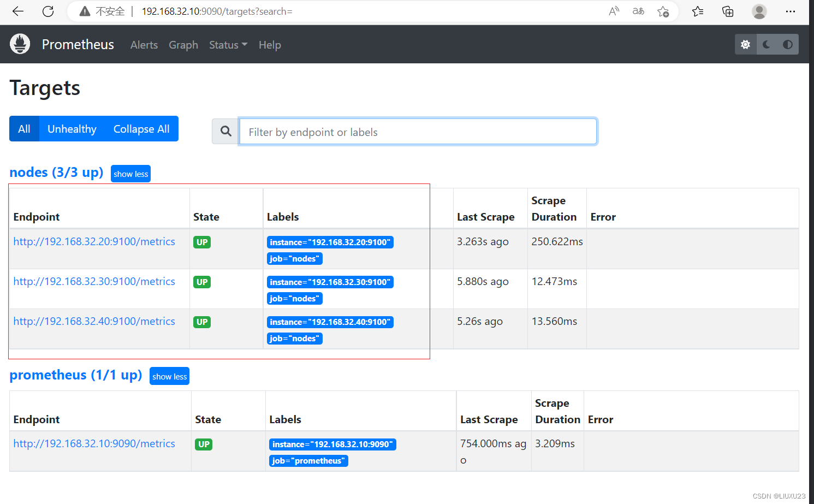The width and height of the screenshot is (814, 504).
Task: Click the instance="192.168.32.20:9100" label badge
Action: click(330, 242)
